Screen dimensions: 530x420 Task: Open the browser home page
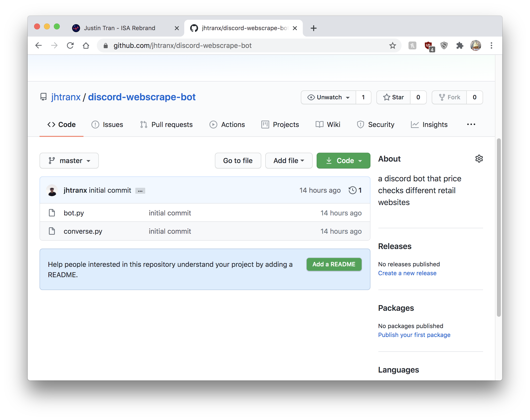point(86,45)
